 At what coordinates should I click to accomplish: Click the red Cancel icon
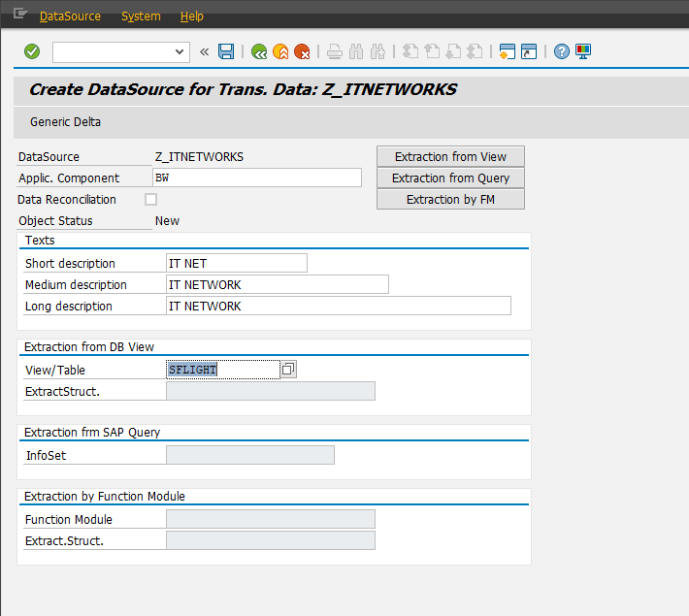302,51
